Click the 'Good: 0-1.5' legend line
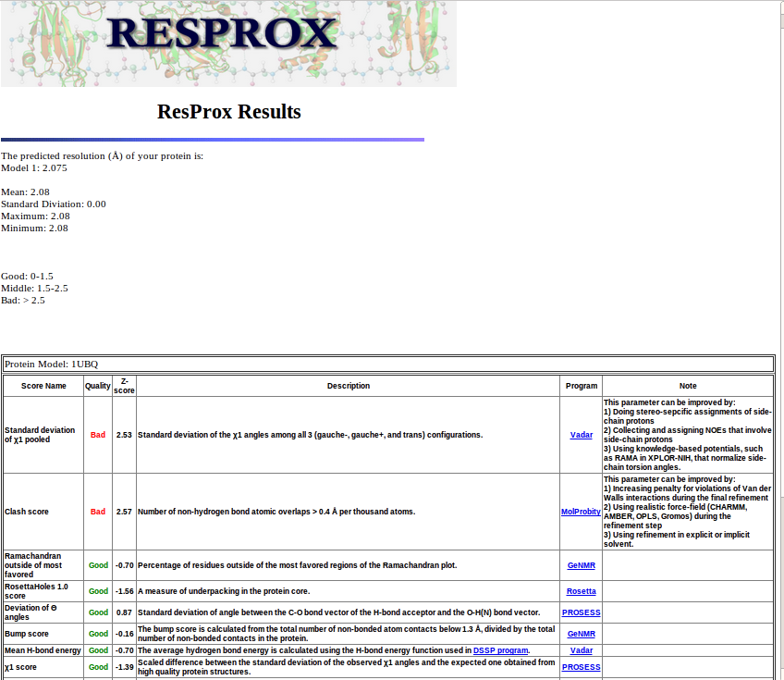This screenshot has width=784, height=680. pos(27,277)
